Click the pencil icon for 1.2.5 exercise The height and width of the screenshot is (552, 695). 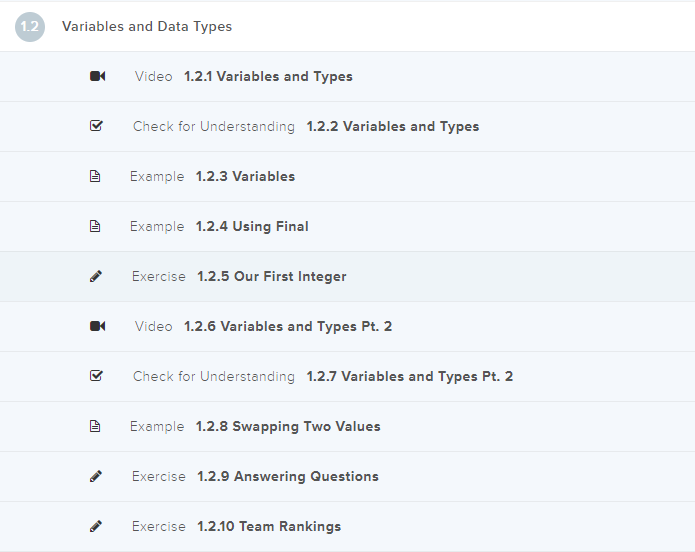[96, 277]
